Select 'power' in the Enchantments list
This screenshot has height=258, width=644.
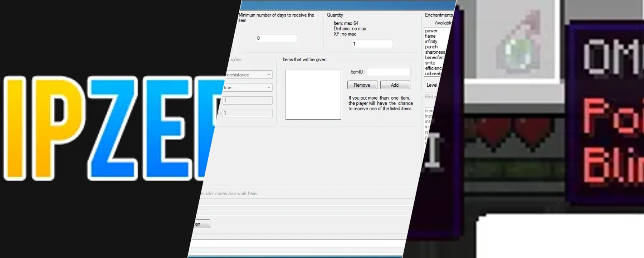431,31
